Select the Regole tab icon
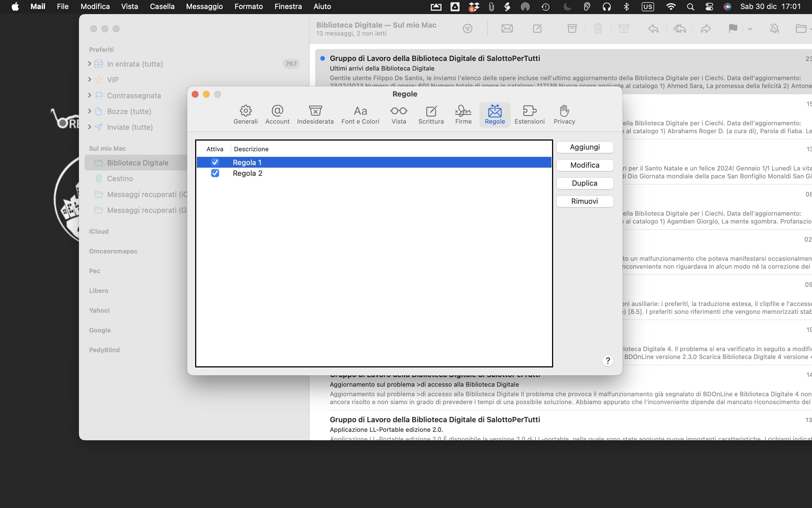Viewport: 812px width, 508px height. click(x=495, y=115)
